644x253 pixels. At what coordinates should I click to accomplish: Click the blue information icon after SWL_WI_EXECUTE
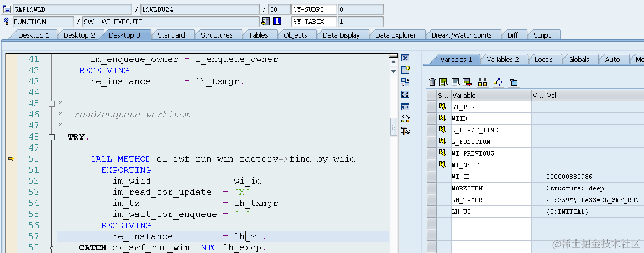(x=278, y=22)
